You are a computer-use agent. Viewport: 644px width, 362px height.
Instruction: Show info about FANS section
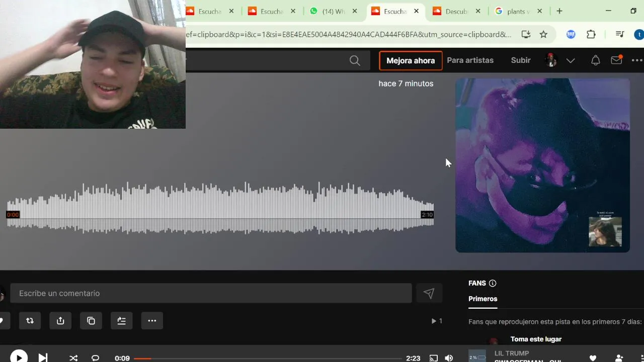493,283
